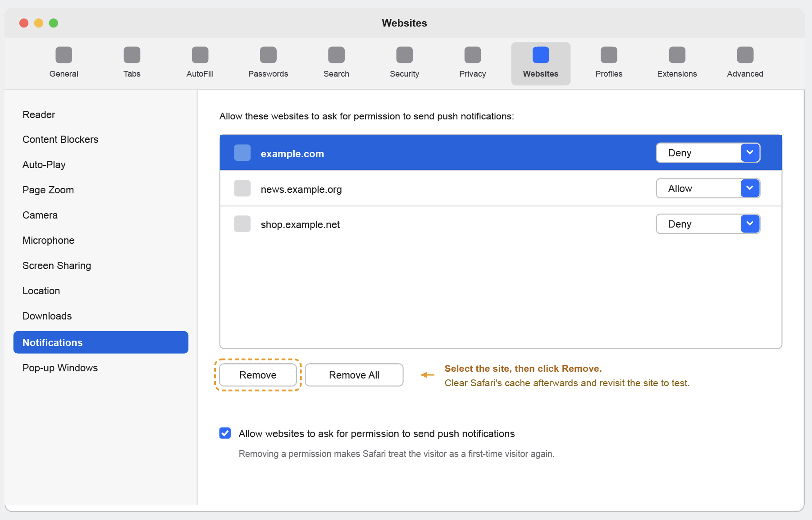Select the news.example.org row text

pyautogui.click(x=301, y=189)
